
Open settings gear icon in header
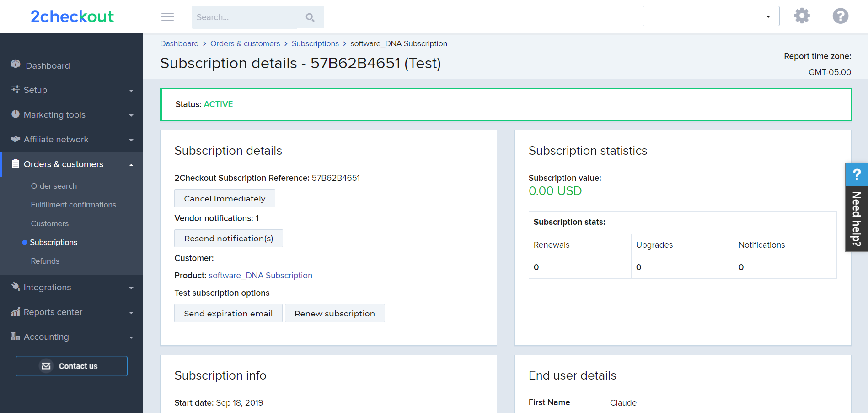(x=802, y=16)
